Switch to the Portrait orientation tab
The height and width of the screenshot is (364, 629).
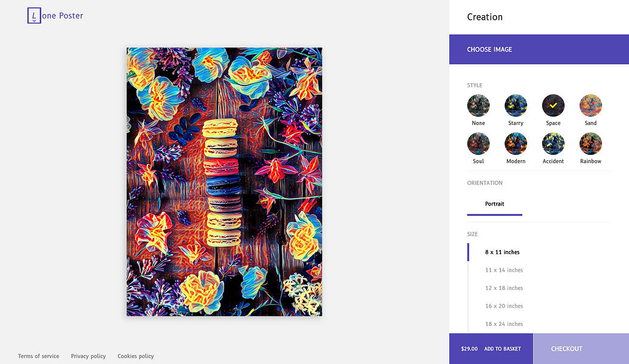[494, 204]
